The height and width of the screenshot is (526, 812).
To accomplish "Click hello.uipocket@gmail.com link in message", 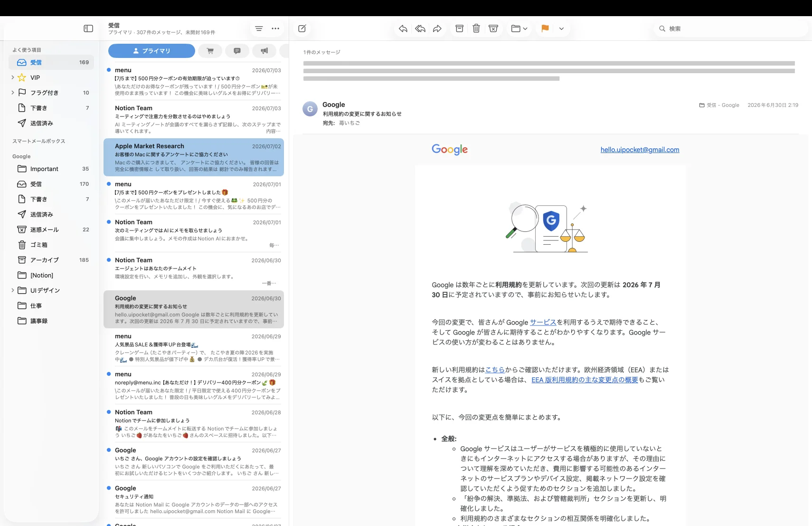I will [x=640, y=150].
